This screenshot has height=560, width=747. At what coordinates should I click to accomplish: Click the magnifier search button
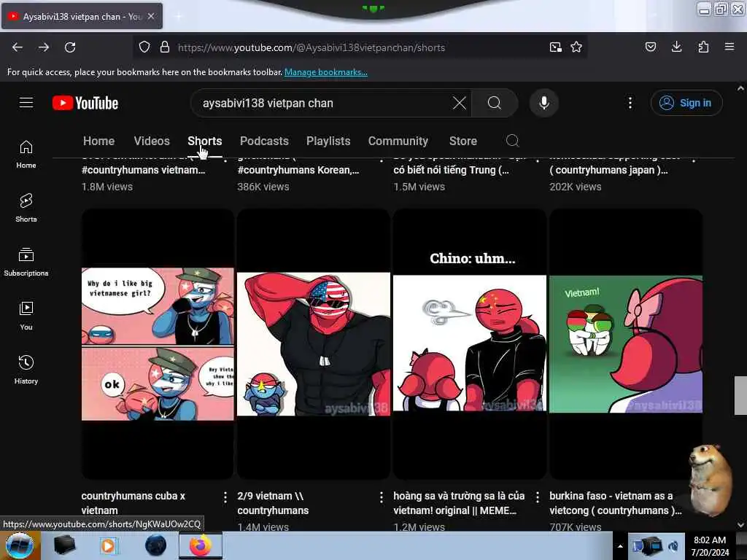pos(495,103)
